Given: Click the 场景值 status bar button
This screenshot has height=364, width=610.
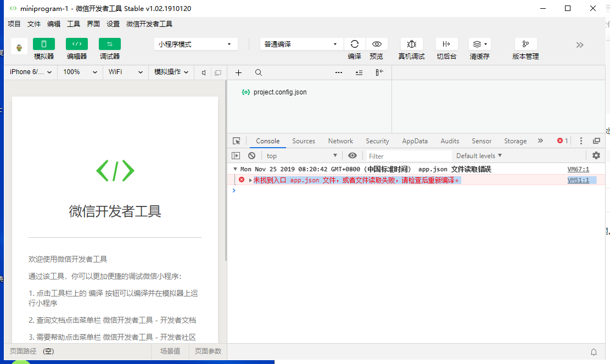Looking at the screenshot, I should click(170, 351).
